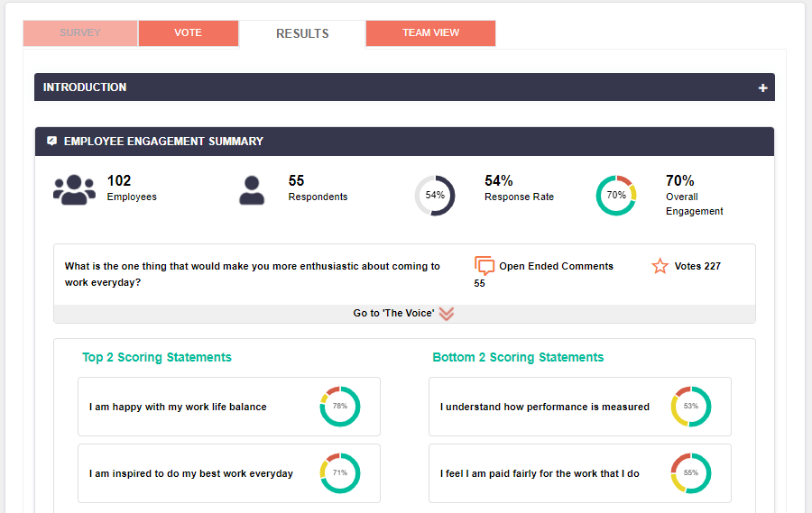Open 'I am happy with my work life balance' statement
The width and height of the screenshot is (812, 513).
click(x=178, y=407)
